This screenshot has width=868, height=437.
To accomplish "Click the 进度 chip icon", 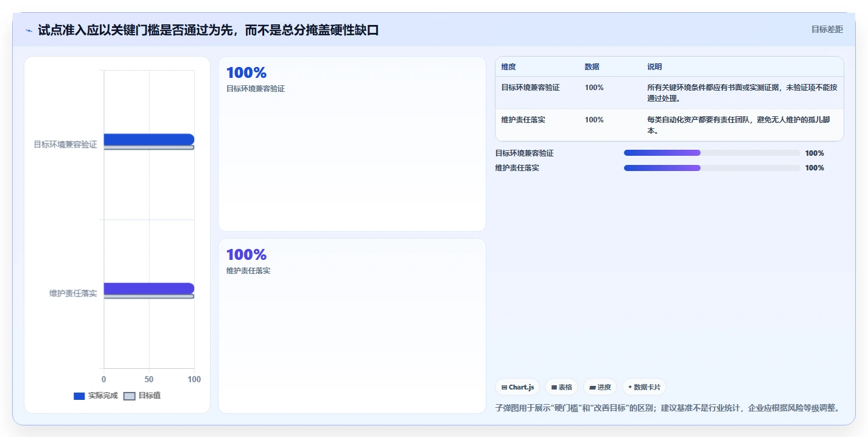I will 592,387.
